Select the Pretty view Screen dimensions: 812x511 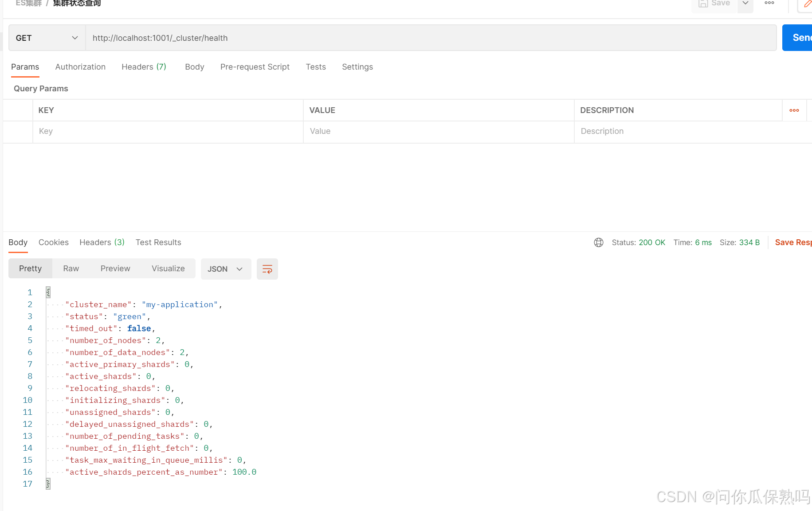pos(30,269)
